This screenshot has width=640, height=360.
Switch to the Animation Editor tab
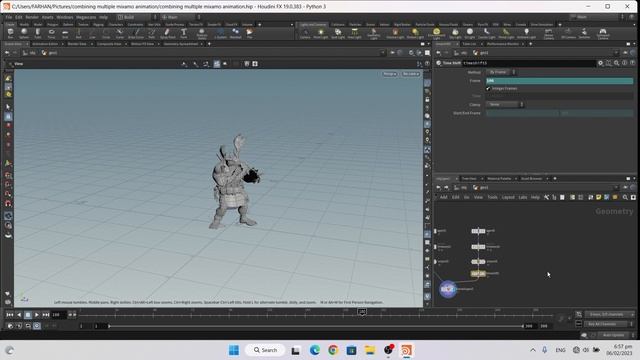[45, 44]
